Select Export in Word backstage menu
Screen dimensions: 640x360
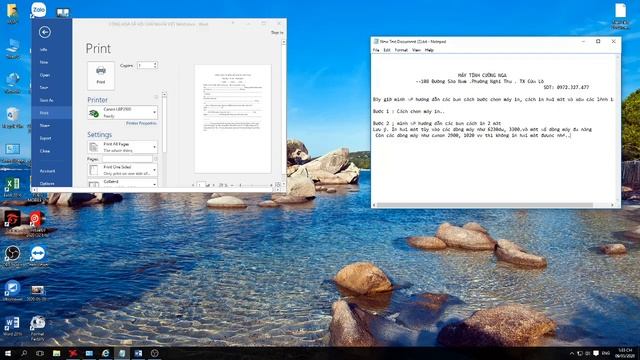point(45,138)
